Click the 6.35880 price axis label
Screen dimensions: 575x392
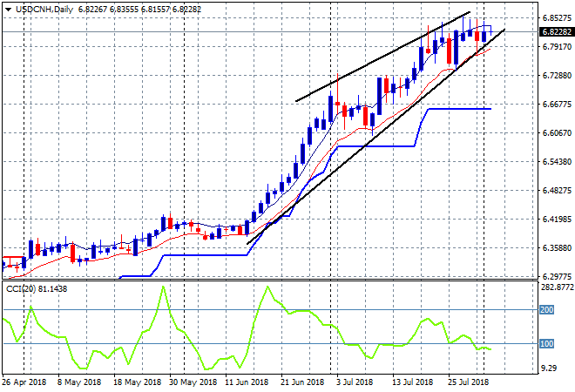557,248
